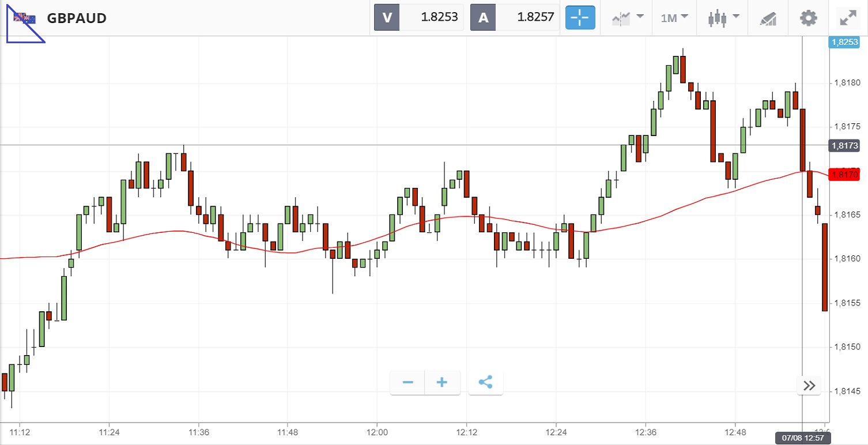Click the 1,8173 crosshair price label
Screen dimensions: 868x445
(843, 145)
